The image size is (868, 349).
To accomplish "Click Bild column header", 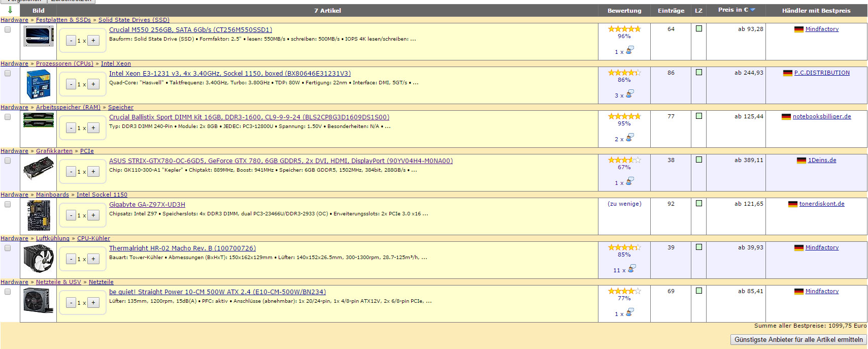I will [x=39, y=11].
